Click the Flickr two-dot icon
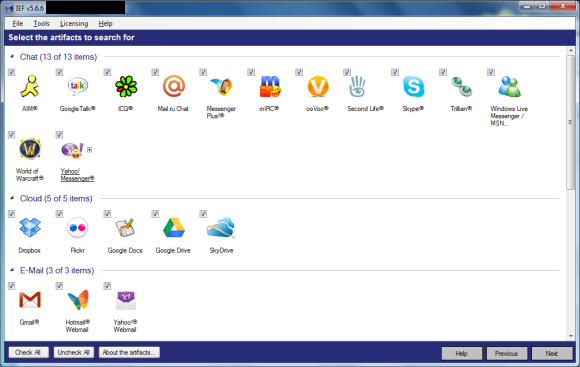This screenshot has width=580, height=367. pos(77,228)
